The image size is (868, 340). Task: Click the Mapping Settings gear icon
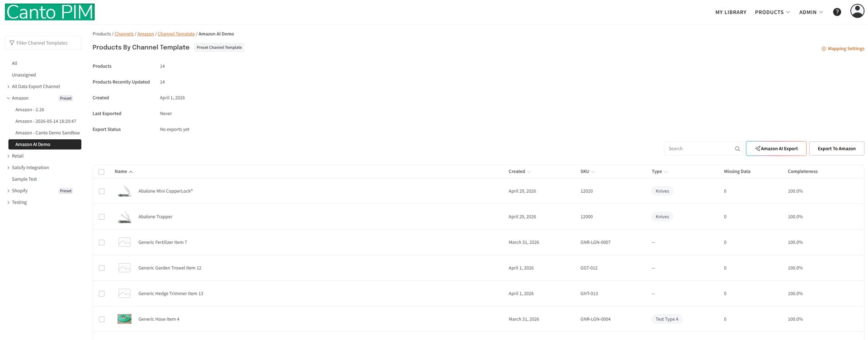pyautogui.click(x=823, y=49)
